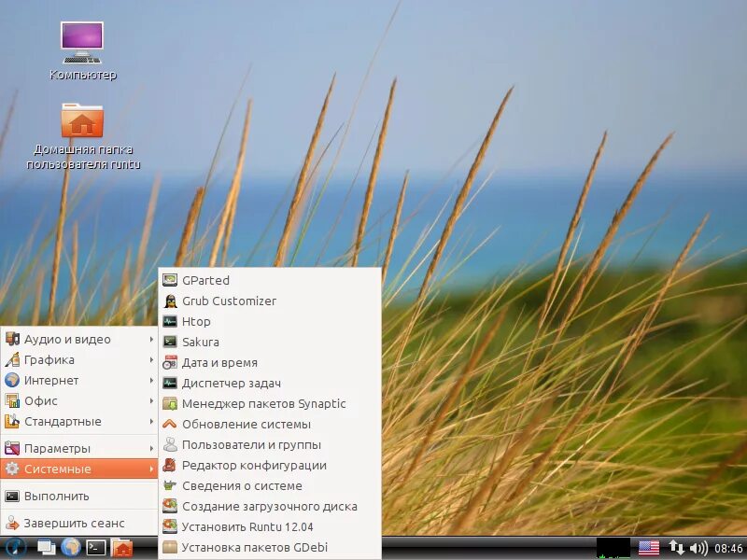Open the Параметры menu category
Image resolution: width=747 pixels, height=560 pixels.
[79, 448]
